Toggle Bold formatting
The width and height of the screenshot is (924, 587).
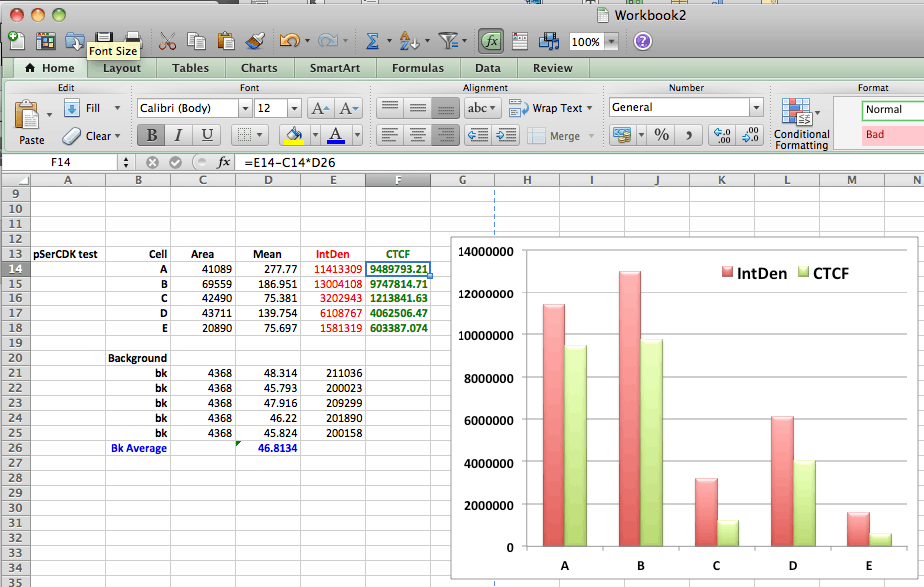click(x=152, y=135)
